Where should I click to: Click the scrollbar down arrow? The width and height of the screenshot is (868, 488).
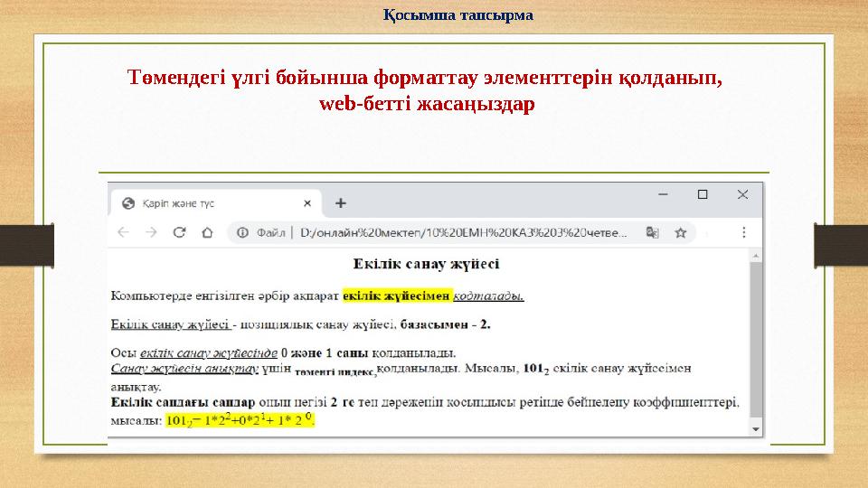tap(756, 429)
